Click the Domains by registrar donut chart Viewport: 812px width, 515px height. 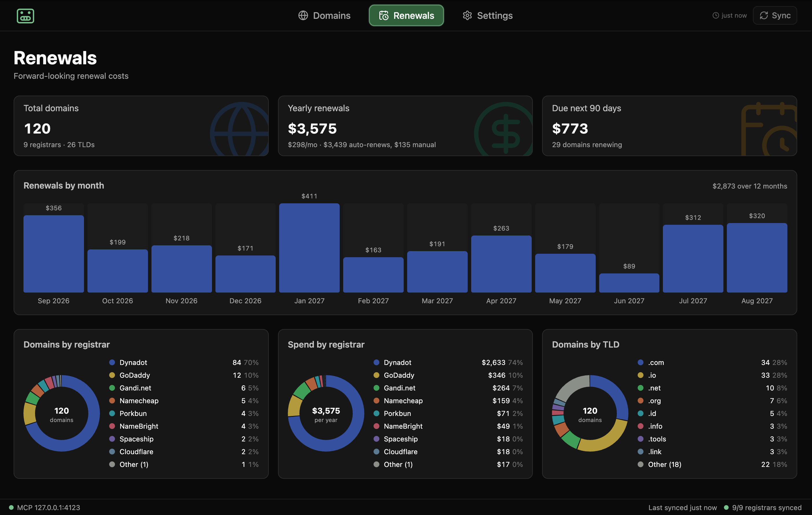[61, 413]
